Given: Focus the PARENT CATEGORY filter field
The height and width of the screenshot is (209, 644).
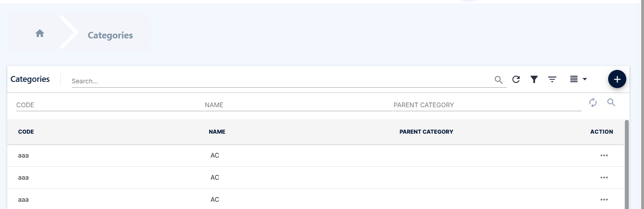Looking at the screenshot, I should point(487,105).
